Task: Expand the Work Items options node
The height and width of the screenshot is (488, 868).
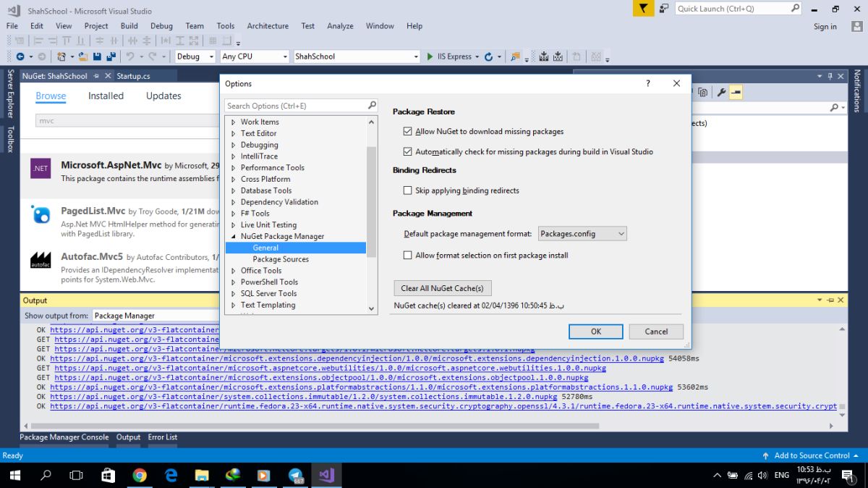Action: 233,122
